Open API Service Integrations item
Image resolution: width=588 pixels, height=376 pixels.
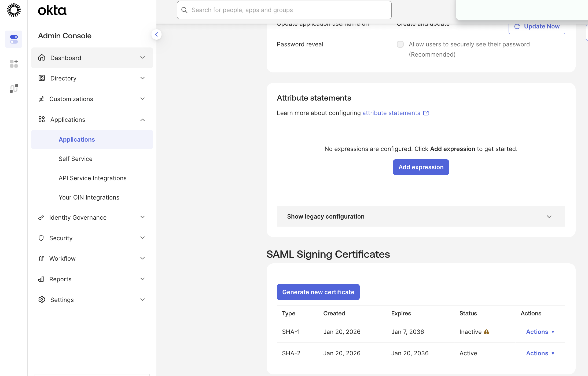tap(92, 178)
